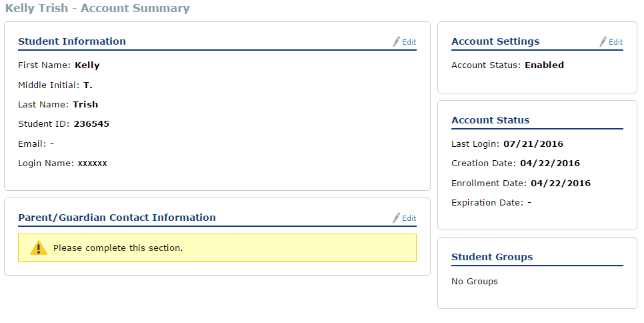Select the Last Login date 07/21/2016
Screen dimensions: 644x323
click(533, 144)
